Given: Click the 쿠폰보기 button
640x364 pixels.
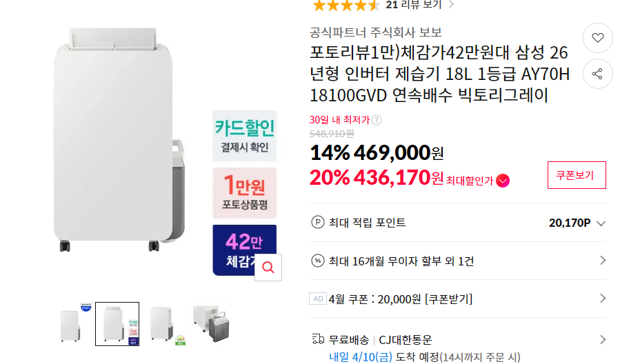Looking at the screenshot, I should (x=577, y=175).
